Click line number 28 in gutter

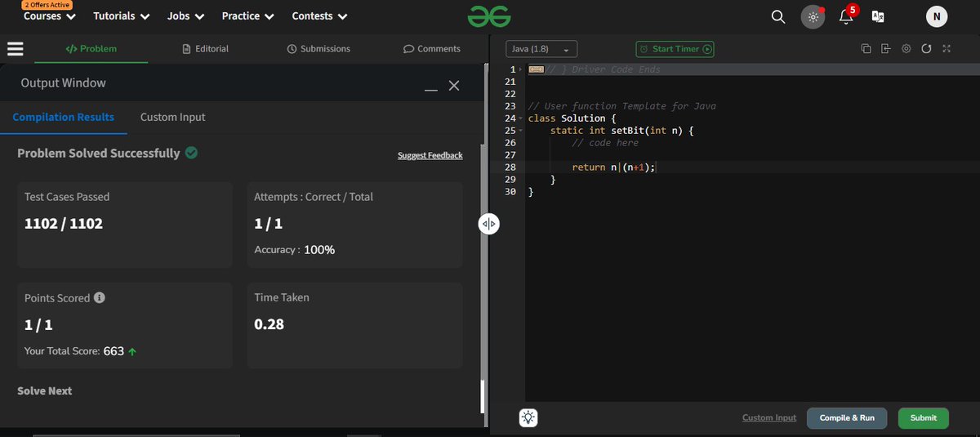510,167
